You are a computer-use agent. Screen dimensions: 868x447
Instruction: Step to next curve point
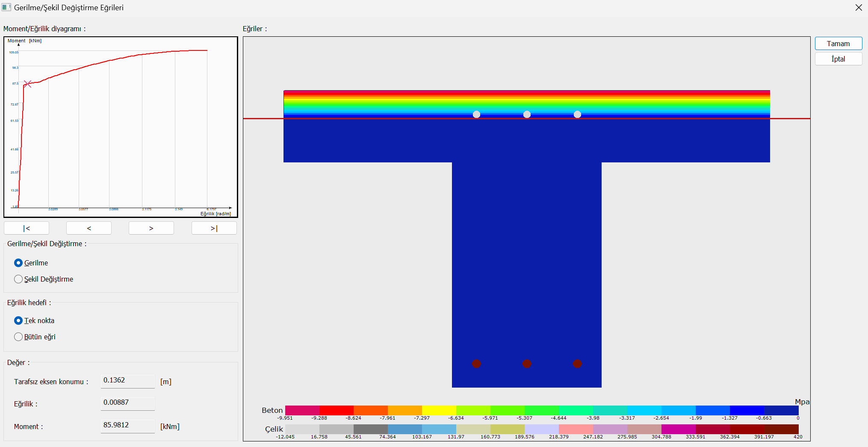(x=151, y=228)
